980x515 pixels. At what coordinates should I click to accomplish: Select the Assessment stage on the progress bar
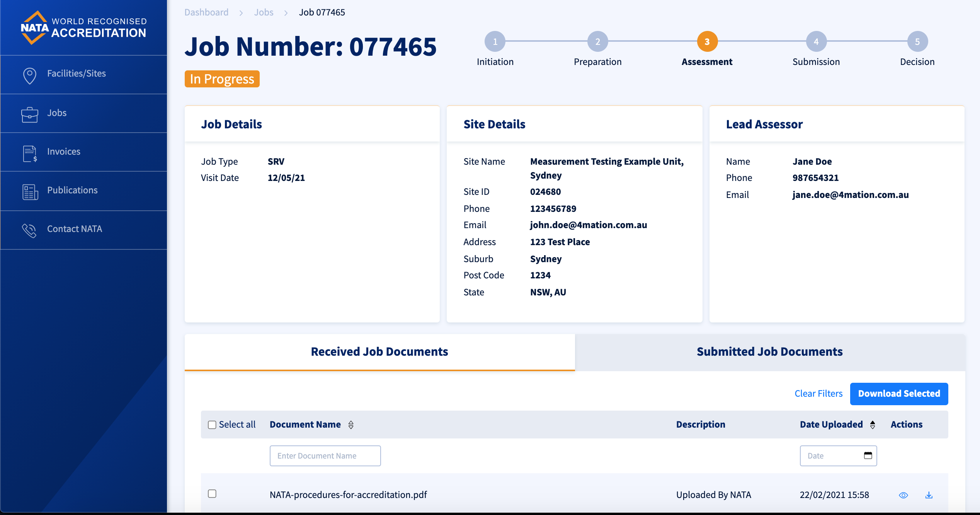(x=707, y=42)
